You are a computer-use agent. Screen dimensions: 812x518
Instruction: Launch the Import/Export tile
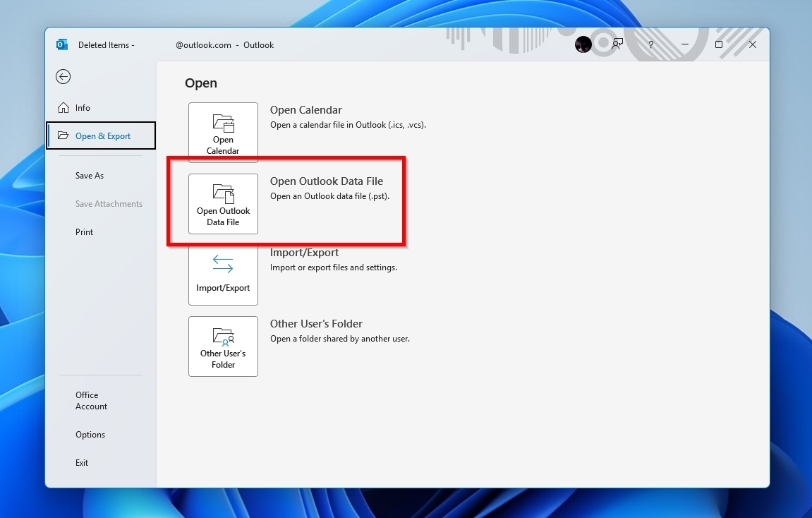223,275
